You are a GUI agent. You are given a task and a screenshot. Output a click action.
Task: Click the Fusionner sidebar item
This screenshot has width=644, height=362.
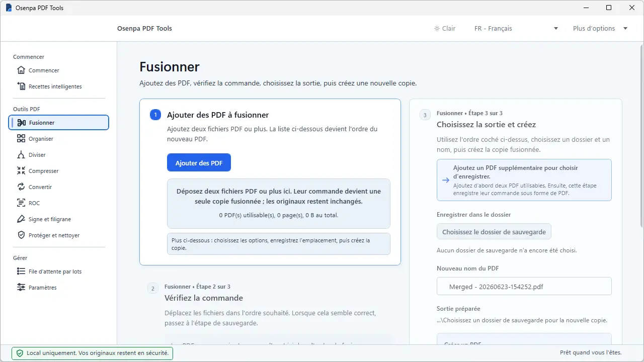point(59,123)
